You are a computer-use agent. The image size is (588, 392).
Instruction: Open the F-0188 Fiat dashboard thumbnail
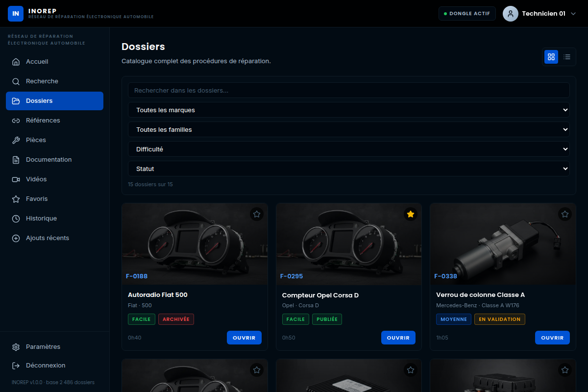tap(195, 244)
